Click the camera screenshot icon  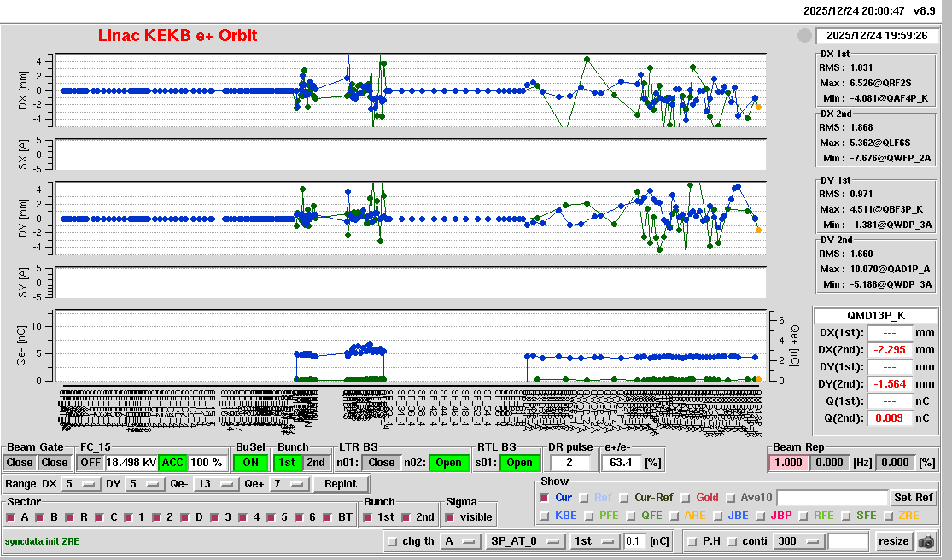point(926,541)
